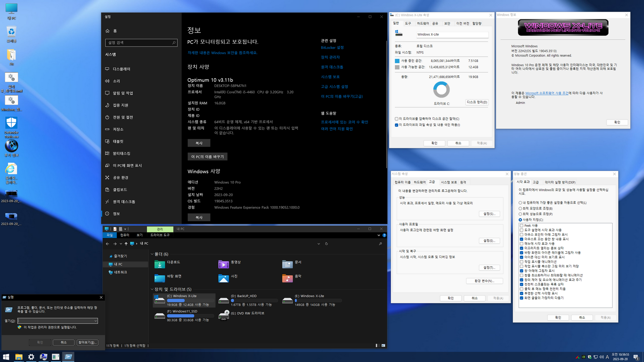Select the (D:) BackUP_HDD drive icon
The height and width of the screenshot is (362, 644).
[223, 300]
